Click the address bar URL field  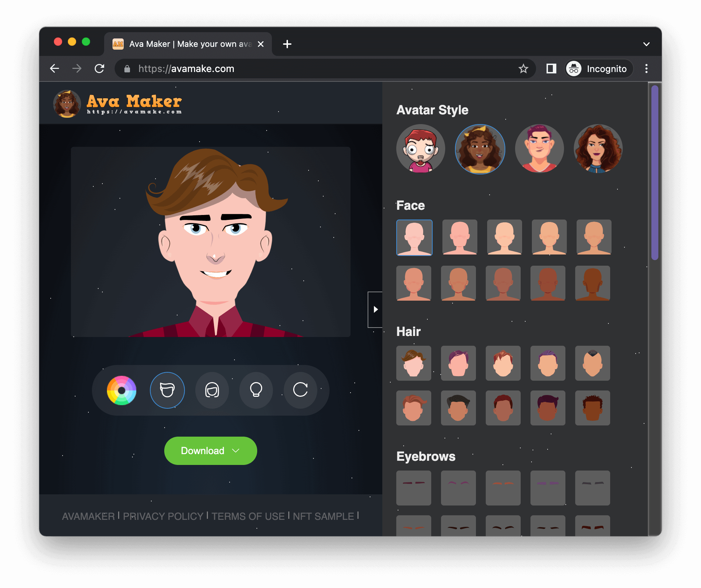click(x=325, y=69)
